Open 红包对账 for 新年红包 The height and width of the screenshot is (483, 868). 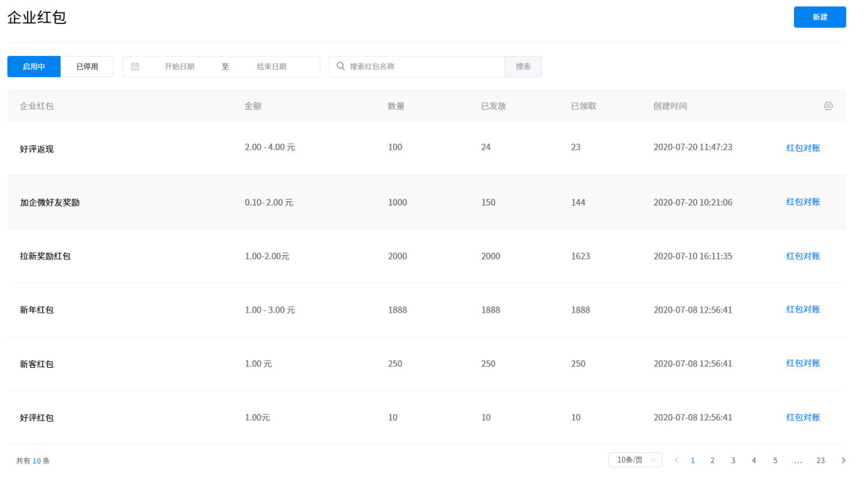point(803,310)
